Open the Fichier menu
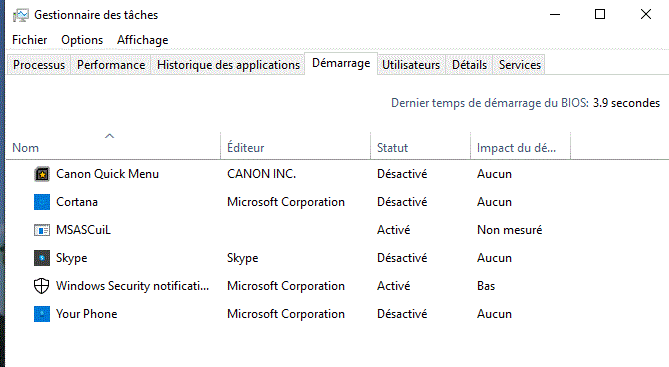Viewport: 669px width, 367px height. pyautogui.click(x=29, y=40)
